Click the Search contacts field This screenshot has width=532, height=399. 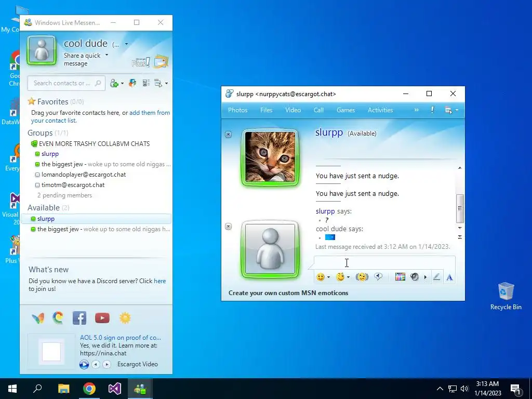tap(66, 83)
